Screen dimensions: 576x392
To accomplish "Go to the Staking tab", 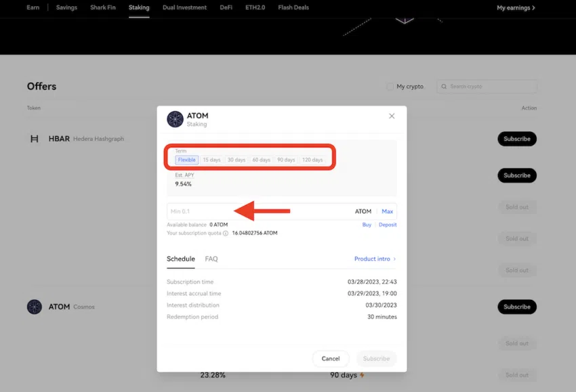I will [x=139, y=7].
